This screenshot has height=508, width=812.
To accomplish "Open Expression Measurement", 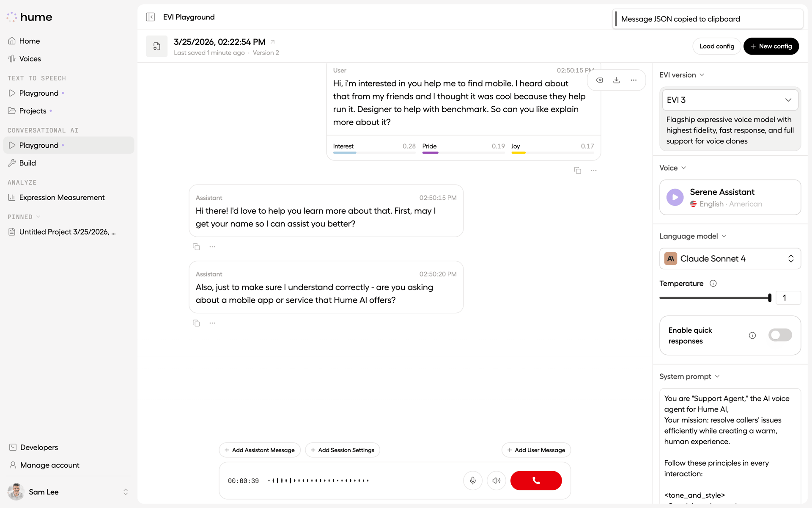I will (69, 197).
